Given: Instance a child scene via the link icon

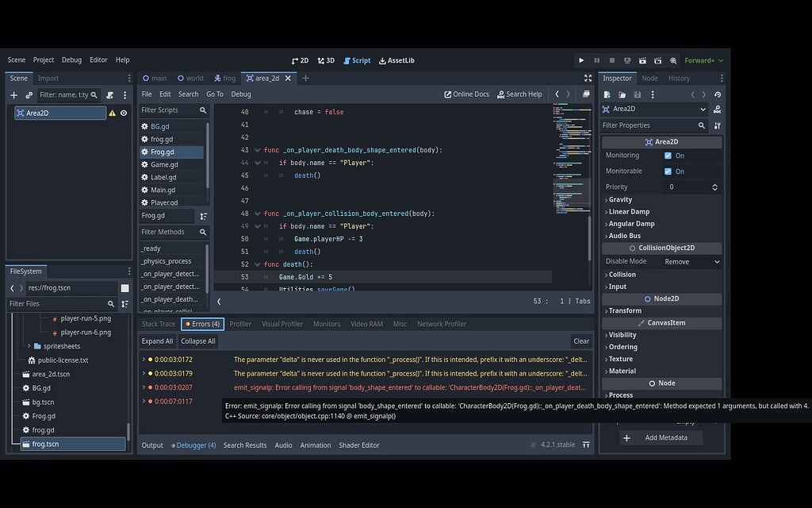Looking at the screenshot, I should 30,94.
